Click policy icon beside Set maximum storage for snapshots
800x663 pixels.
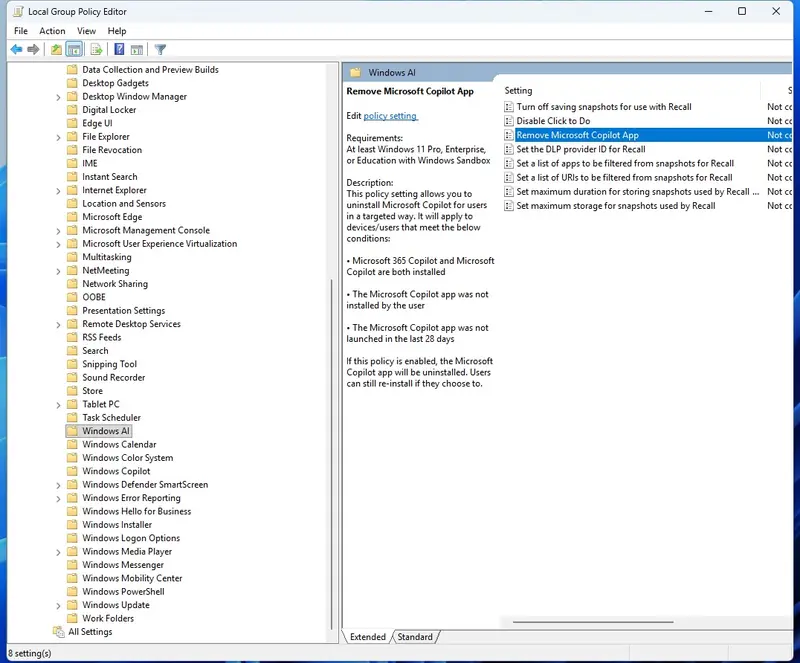[x=509, y=206]
